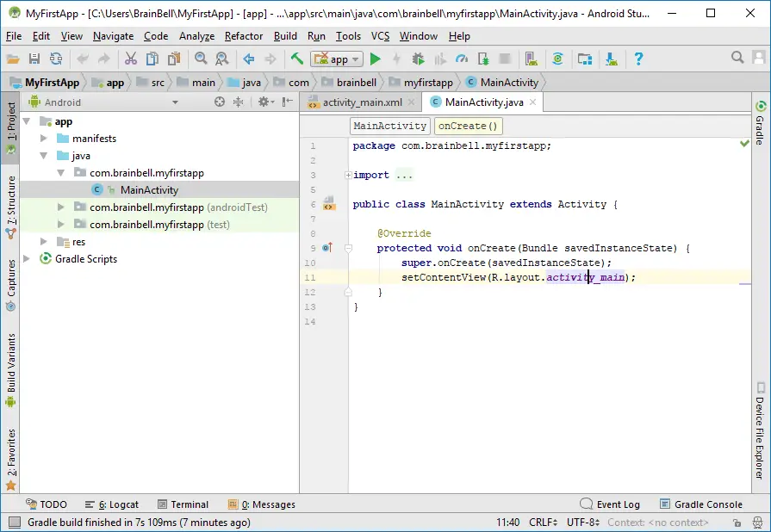Open the Logcat tool window

pos(112,504)
